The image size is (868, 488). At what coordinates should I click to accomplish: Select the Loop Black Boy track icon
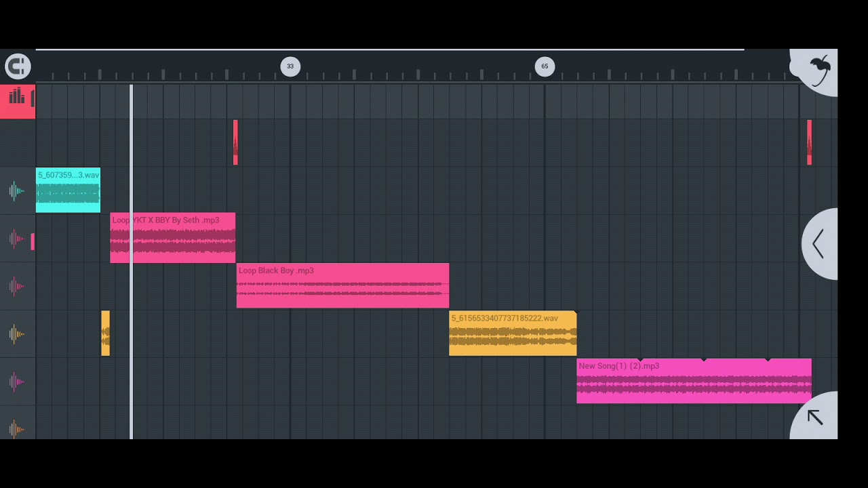[17, 286]
